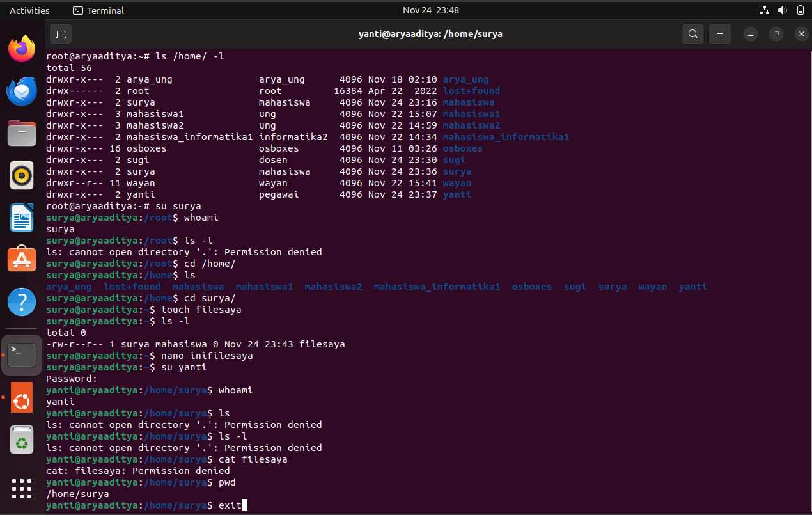The width and height of the screenshot is (812, 515).
Task: Click blue 'sugi' in long listing
Action: click(454, 160)
